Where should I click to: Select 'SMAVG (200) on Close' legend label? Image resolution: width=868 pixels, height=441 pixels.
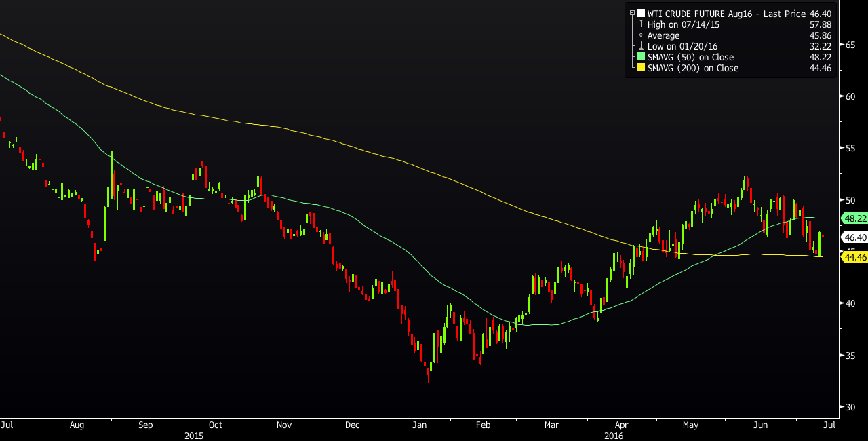(x=693, y=68)
